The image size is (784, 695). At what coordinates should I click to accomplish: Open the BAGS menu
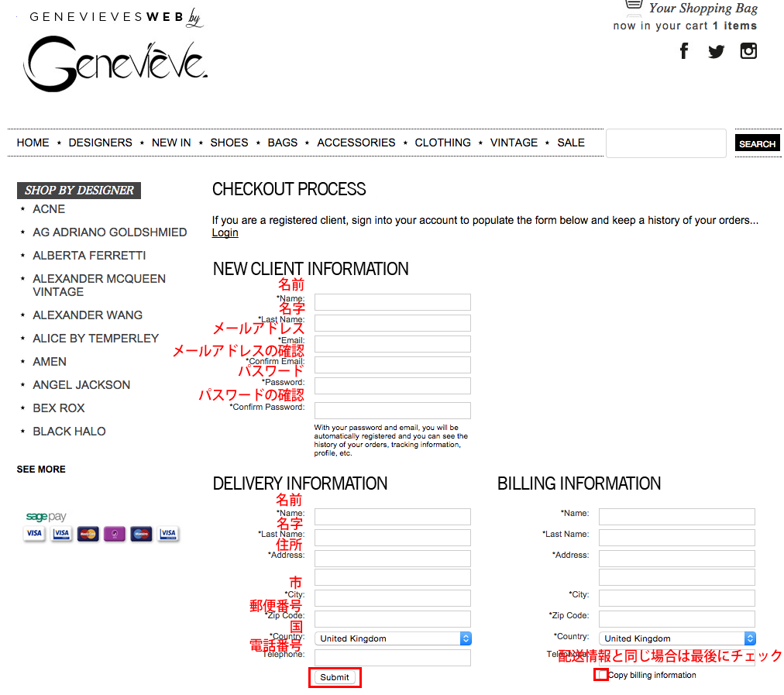click(283, 143)
